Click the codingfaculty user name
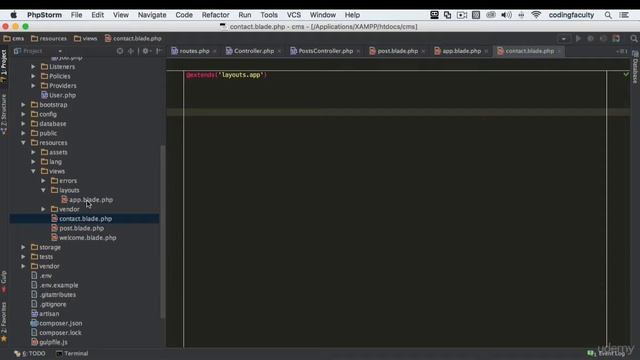The height and width of the screenshot is (360, 640). coord(571,15)
